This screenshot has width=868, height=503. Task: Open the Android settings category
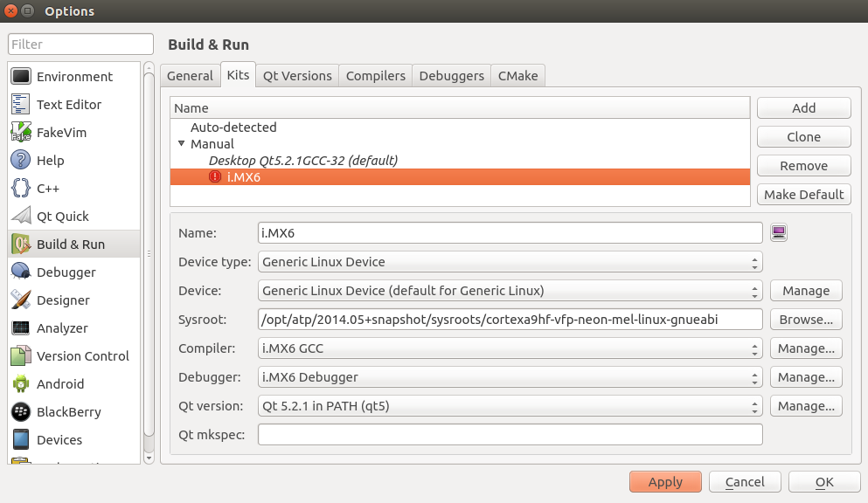coord(74,383)
